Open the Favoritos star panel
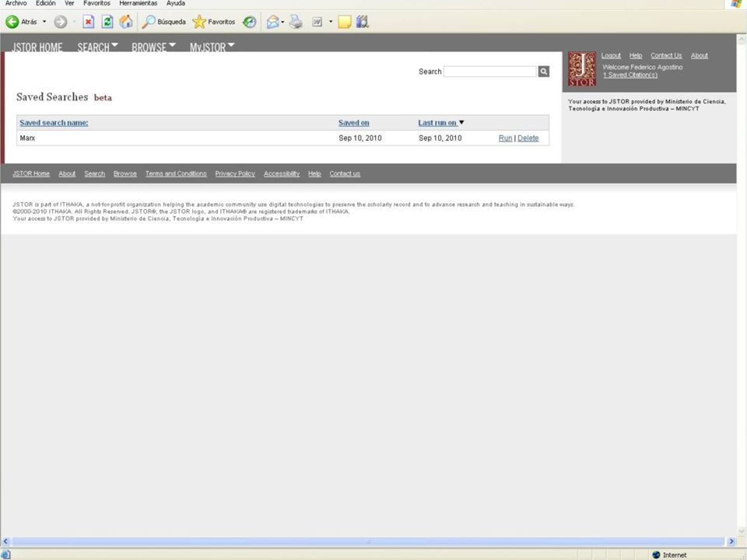Viewport: 747px width, 560px height. tap(213, 22)
